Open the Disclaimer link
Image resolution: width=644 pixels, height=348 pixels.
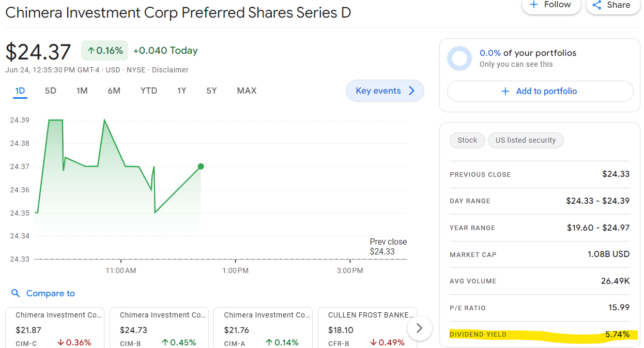click(x=170, y=70)
